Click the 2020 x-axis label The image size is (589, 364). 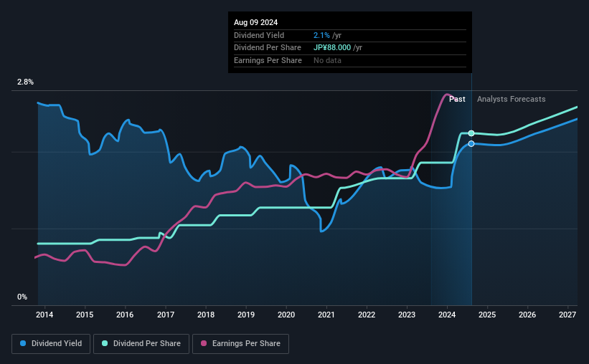coord(286,315)
